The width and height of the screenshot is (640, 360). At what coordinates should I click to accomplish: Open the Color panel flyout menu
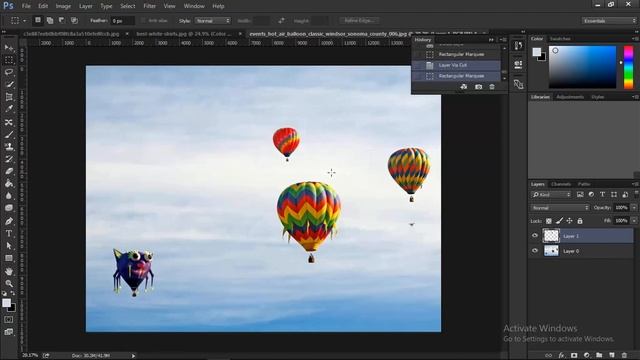click(635, 39)
